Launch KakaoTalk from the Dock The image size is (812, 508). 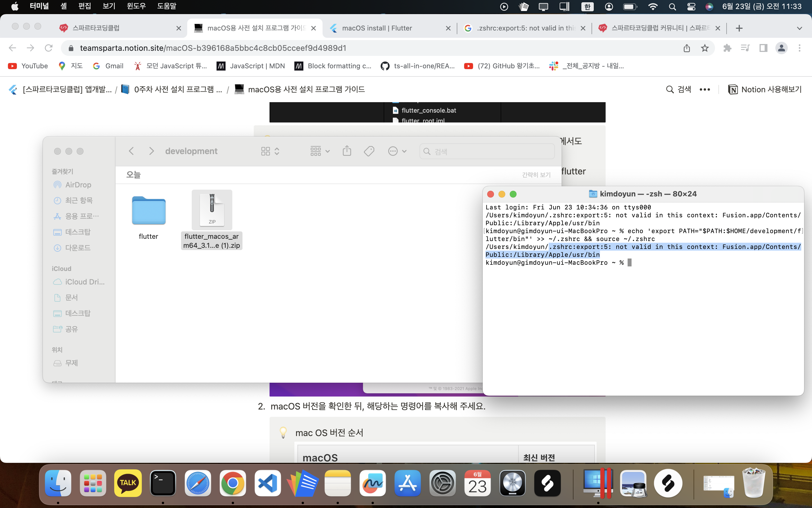click(x=128, y=483)
